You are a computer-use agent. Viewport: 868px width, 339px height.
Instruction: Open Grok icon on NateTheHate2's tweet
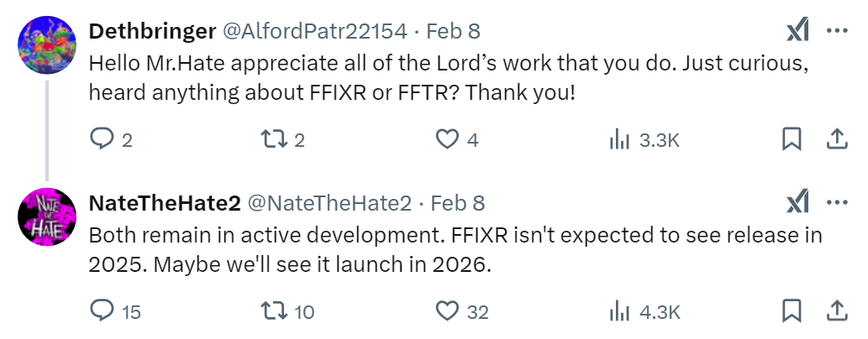[797, 202]
